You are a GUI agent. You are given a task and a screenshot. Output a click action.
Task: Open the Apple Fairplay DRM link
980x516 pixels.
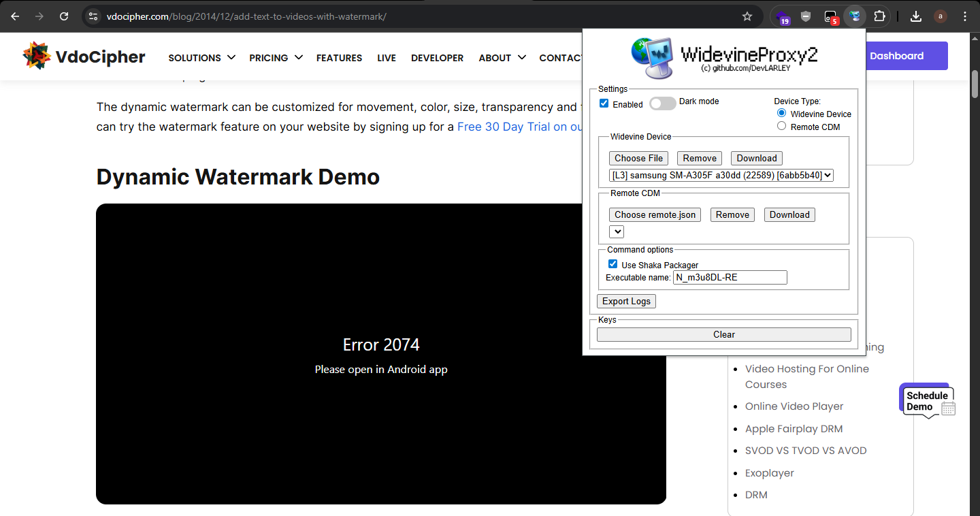[794, 429]
